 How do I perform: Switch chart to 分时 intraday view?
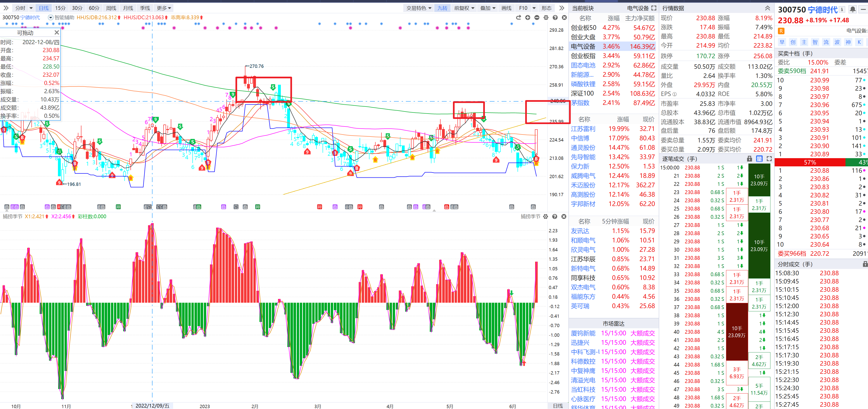(x=20, y=8)
